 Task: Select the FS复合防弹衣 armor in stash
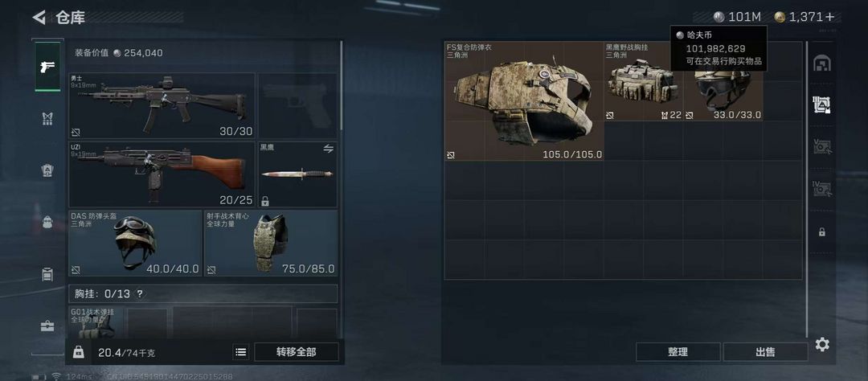[x=524, y=101]
